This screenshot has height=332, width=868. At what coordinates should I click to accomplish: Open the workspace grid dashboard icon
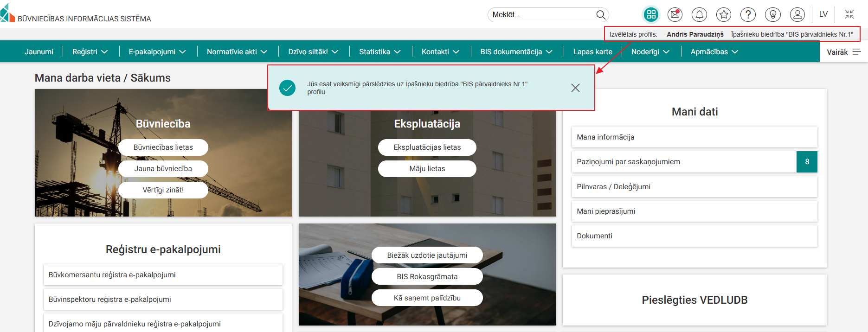pyautogui.click(x=651, y=15)
